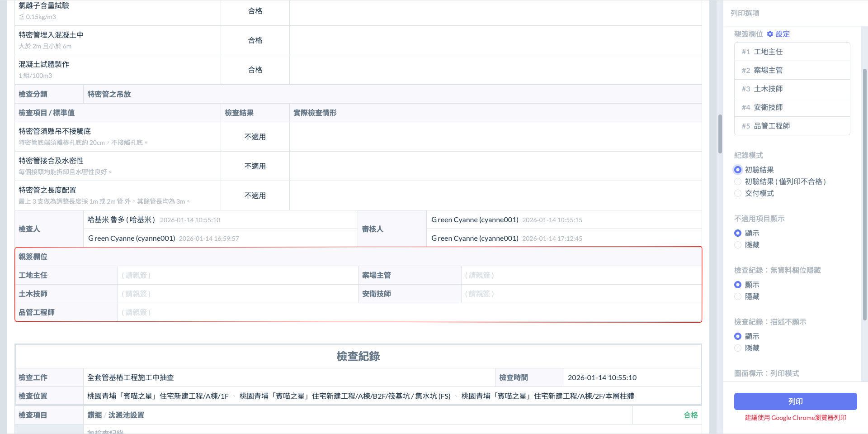Click the 工地主任 signature placeholder field

[237, 275]
